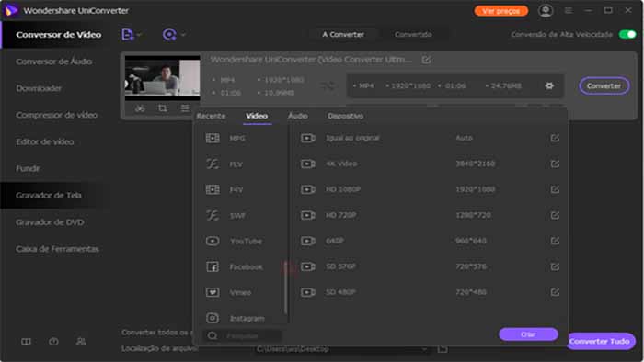Click the trim scissors icon
The height and width of the screenshot is (362, 644).
(140, 108)
